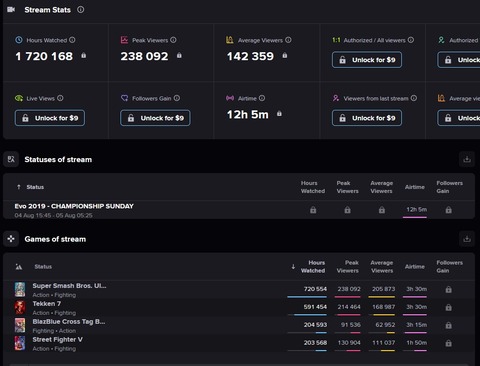Sort games by Hours Watched column
This screenshot has height=366, width=480.
313,267
